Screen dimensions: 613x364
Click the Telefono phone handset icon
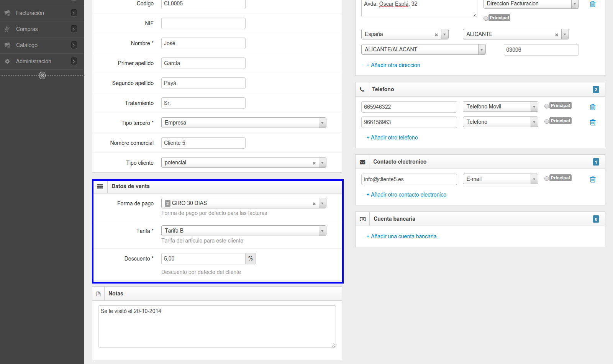pyautogui.click(x=362, y=90)
